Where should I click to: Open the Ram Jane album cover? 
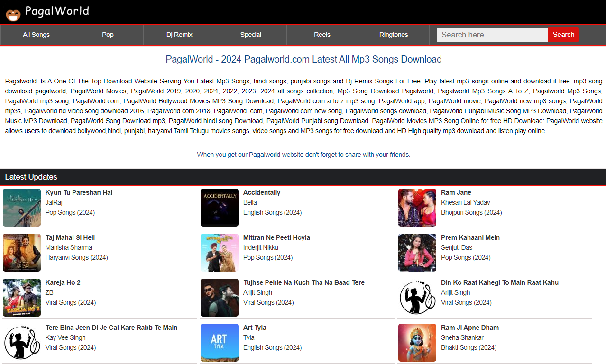[417, 208]
